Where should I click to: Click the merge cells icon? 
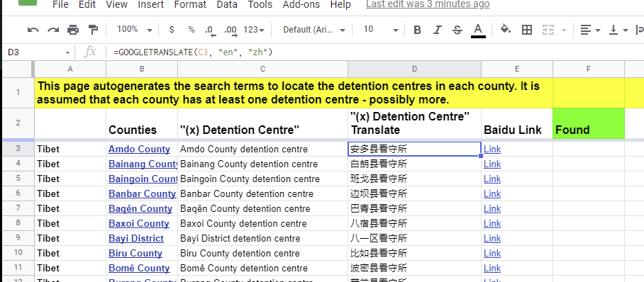point(548,30)
